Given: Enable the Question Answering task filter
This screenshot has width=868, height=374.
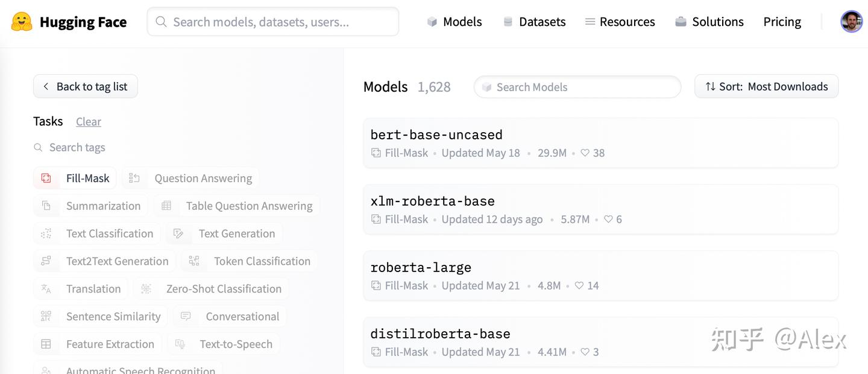Looking at the screenshot, I should [190, 179].
